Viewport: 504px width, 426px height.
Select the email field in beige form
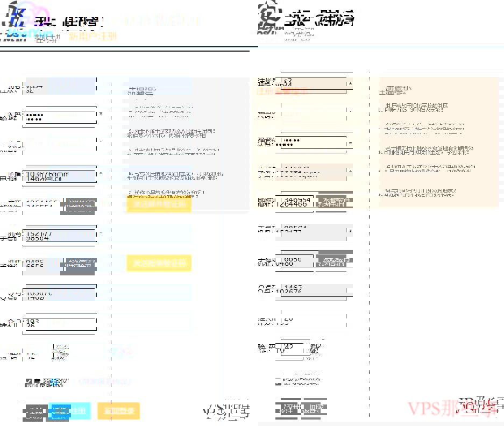[x=314, y=172]
